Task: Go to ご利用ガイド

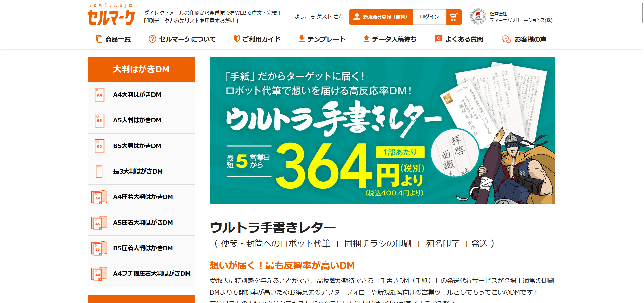Action: [x=257, y=39]
